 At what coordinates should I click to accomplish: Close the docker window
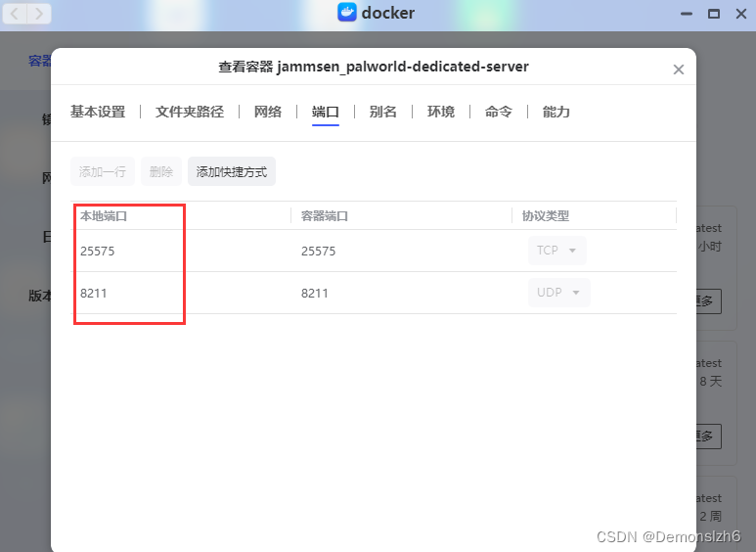tap(741, 14)
